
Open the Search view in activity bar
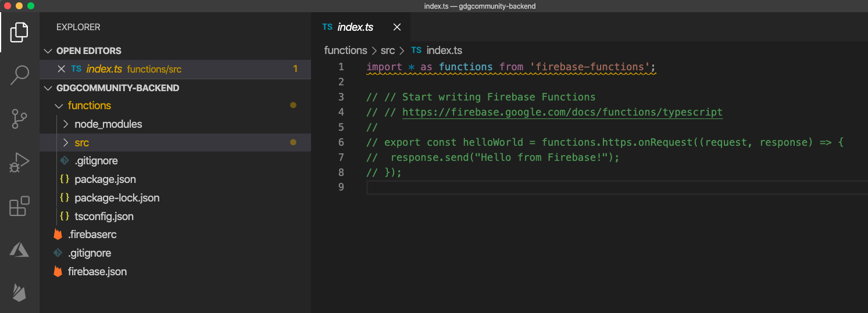click(x=19, y=75)
